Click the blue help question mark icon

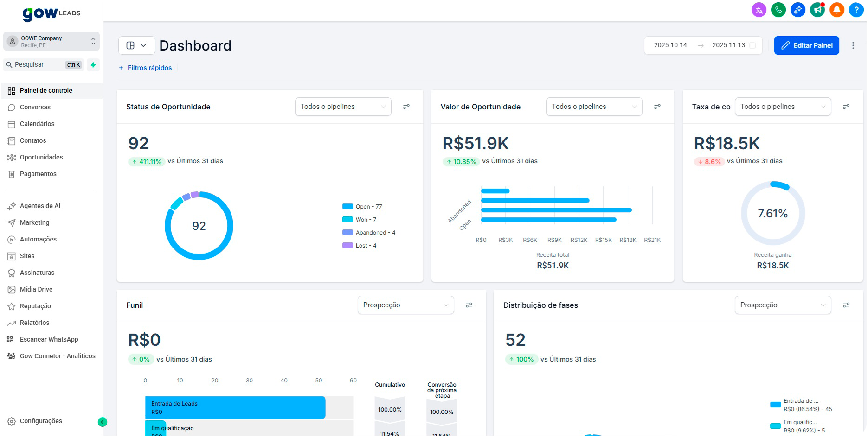(856, 10)
